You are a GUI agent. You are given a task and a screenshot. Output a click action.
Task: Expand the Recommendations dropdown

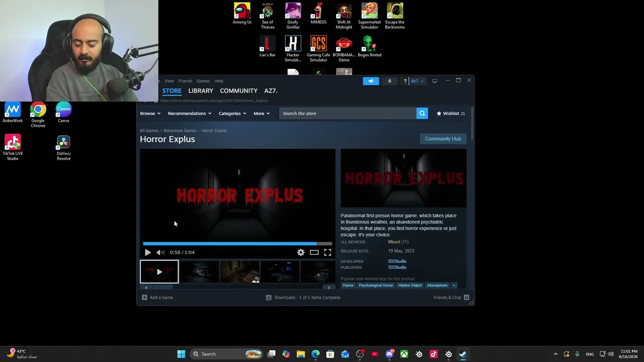[190, 114]
